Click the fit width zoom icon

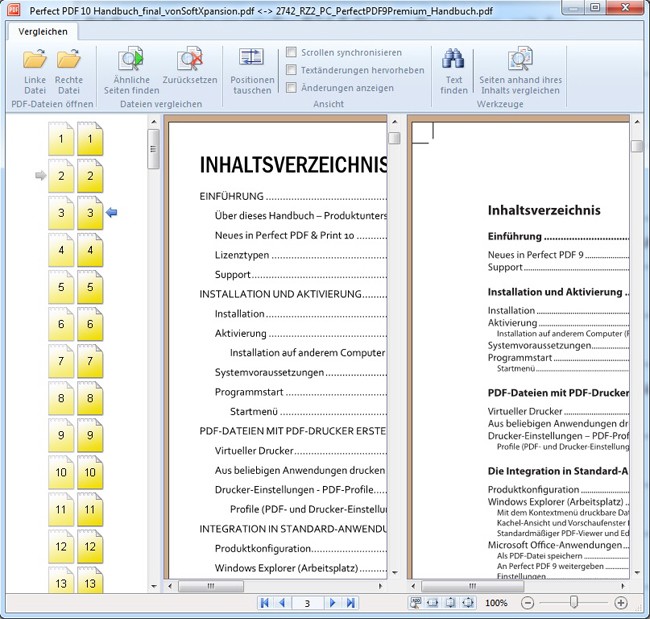(x=432, y=602)
